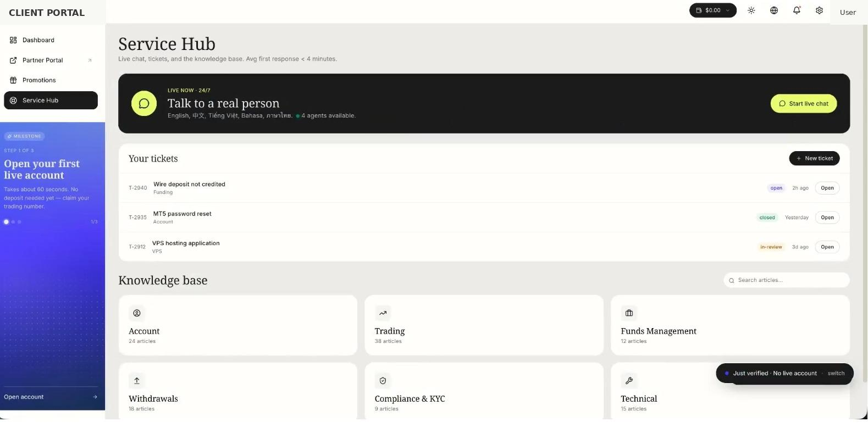868x427 pixels.
Task: Open ticket Wire deposit not credited
Action: [x=827, y=188]
